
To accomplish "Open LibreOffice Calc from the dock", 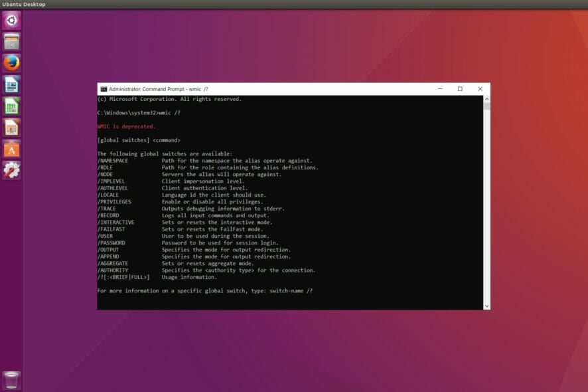I will point(9,106).
